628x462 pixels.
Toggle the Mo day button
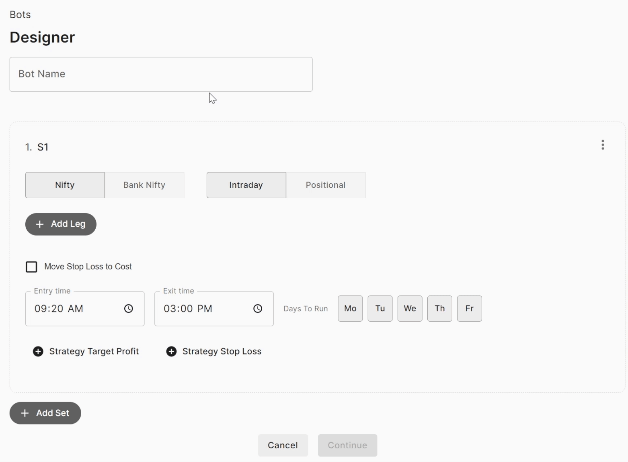coord(350,308)
